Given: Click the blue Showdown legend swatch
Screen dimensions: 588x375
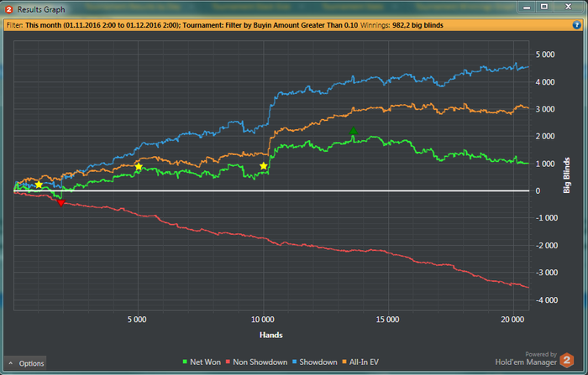Looking at the screenshot, I should pos(294,362).
